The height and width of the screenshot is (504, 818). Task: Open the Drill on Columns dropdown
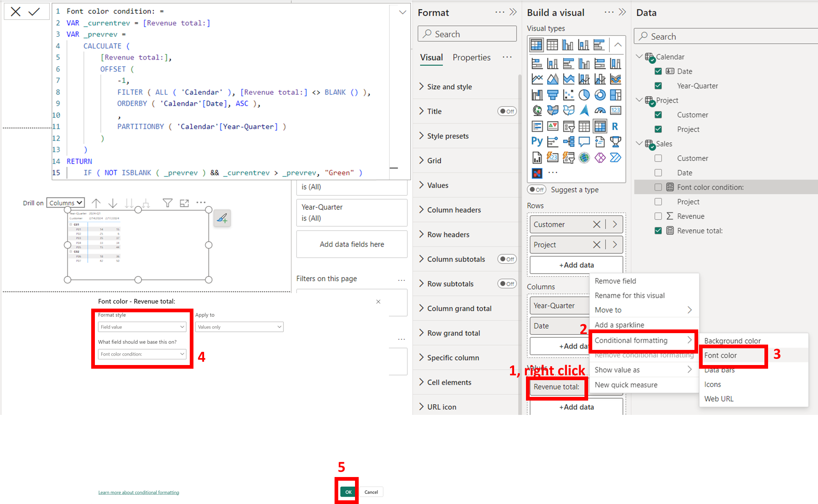coord(65,203)
